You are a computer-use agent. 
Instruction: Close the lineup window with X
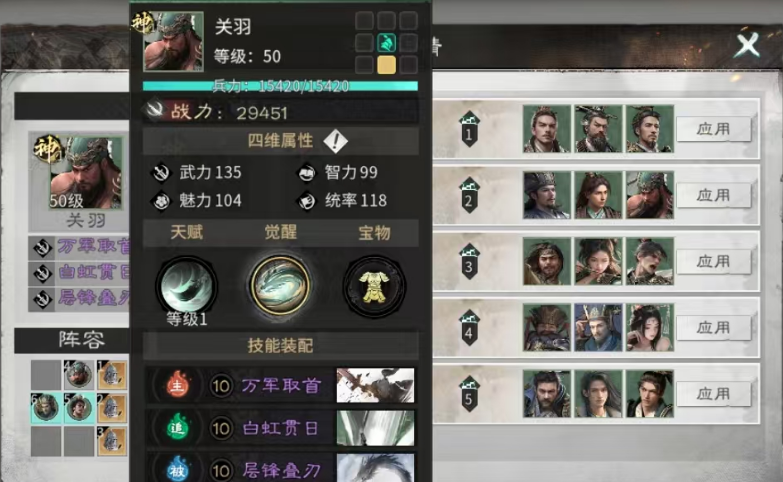tap(748, 45)
